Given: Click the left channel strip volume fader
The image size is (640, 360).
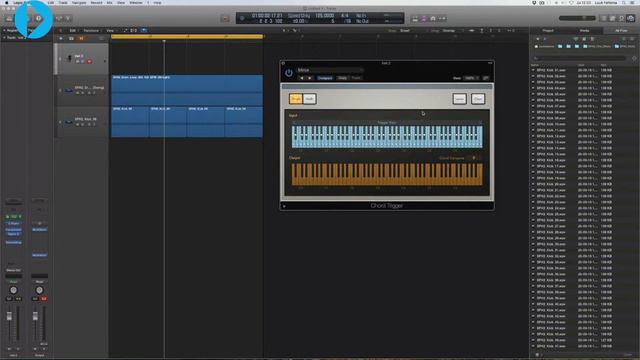Looking at the screenshot, I should [x=9, y=316].
